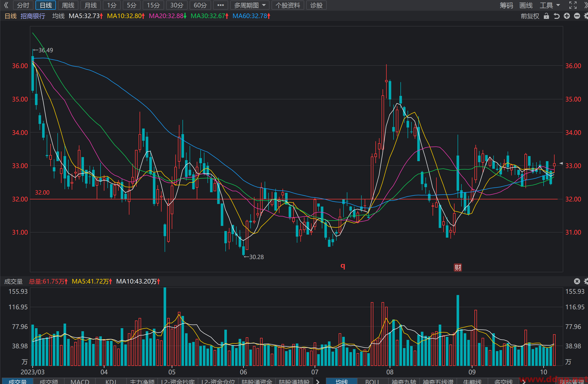Select 60分 period
588x384 pixels.
(200, 5)
